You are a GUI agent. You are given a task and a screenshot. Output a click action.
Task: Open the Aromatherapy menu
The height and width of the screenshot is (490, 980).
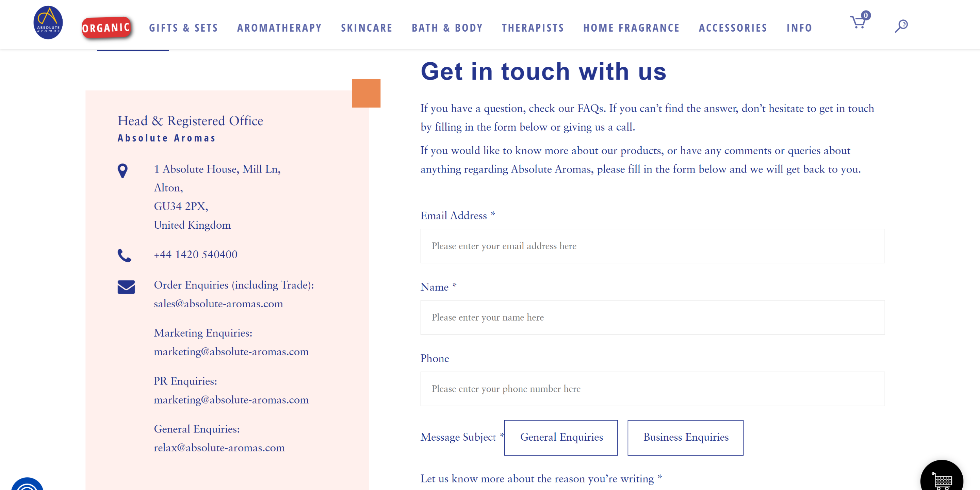[279, 28]
